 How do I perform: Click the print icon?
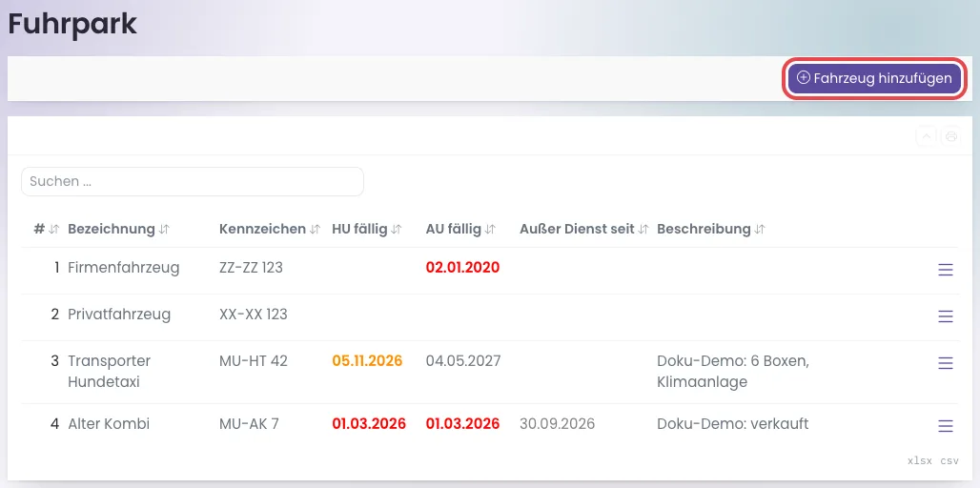[x=951, y=136]
